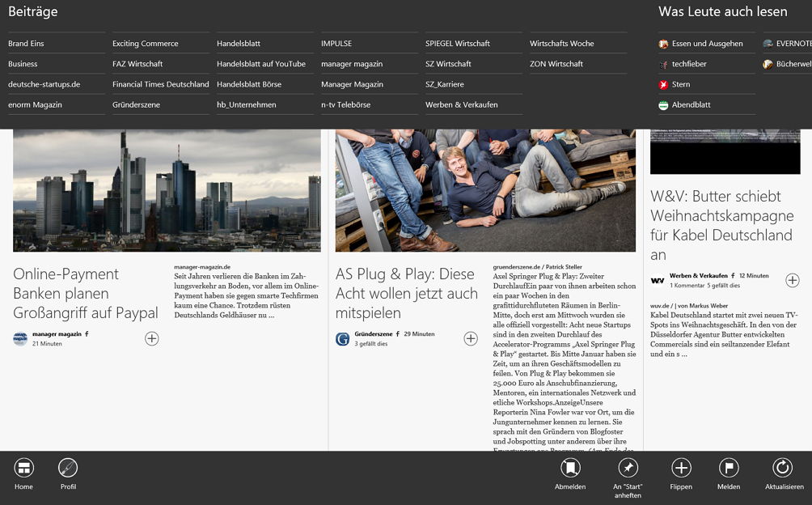Screen dimensions: 812x505
Task: Open Essen und Ausgehen magazine icon
Action: coord(663,44)
